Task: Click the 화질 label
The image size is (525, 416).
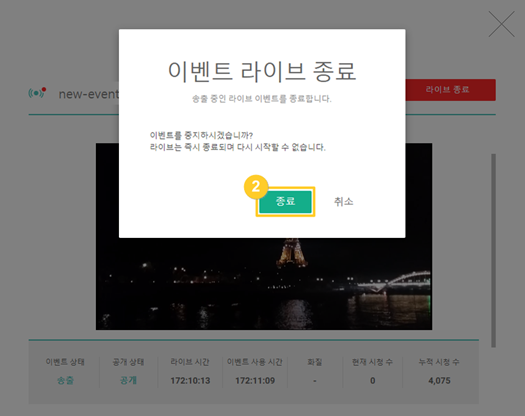Action: (x=315, y=362)
